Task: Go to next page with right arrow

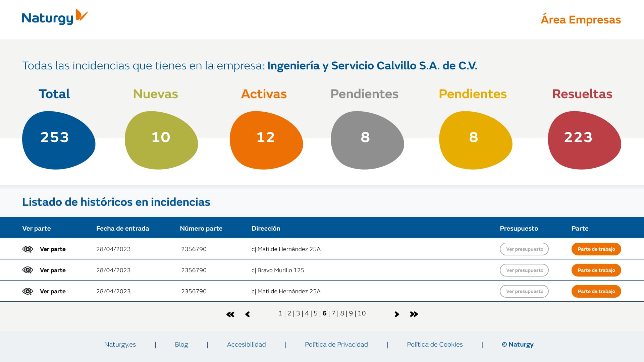Action: pos(397,314)
